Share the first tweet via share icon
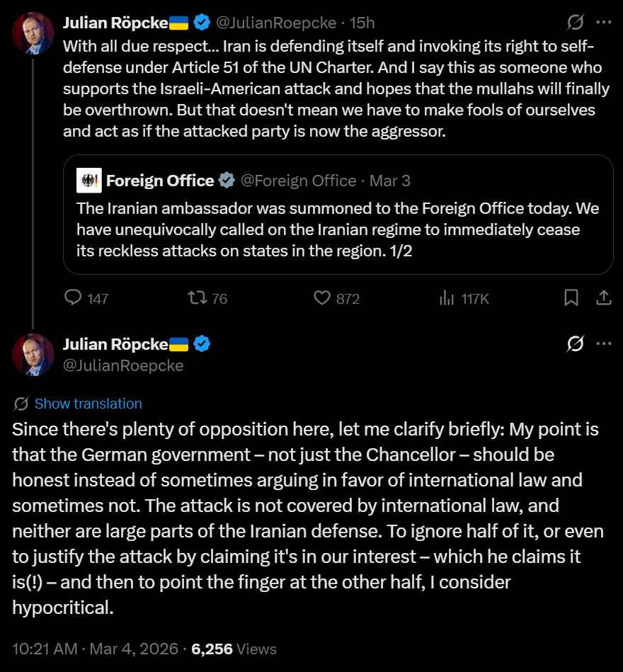Viewport: 623px width, 672px height. [x=604, y=298]
